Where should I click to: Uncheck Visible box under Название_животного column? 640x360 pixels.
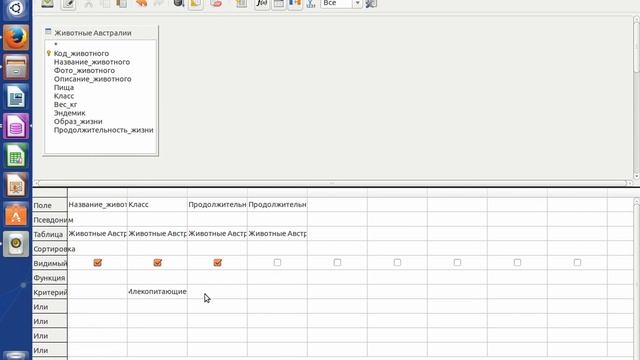(x=98, y=262)
